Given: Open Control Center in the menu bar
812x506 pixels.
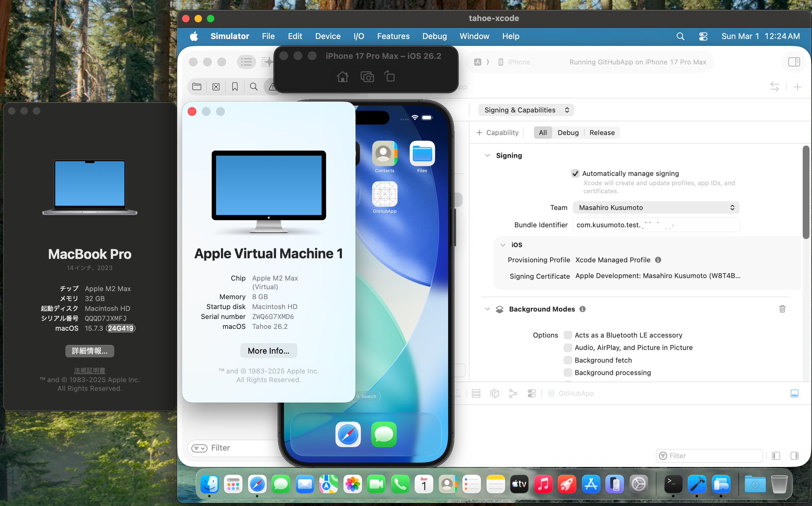Looking at the screenshot, I should coord(703,37).
